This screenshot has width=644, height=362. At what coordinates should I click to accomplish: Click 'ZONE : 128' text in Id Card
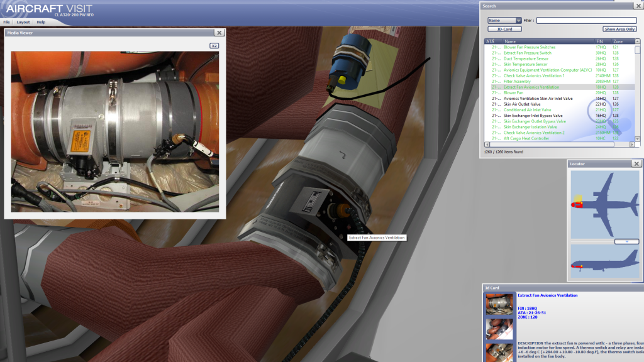coord(528,317)
